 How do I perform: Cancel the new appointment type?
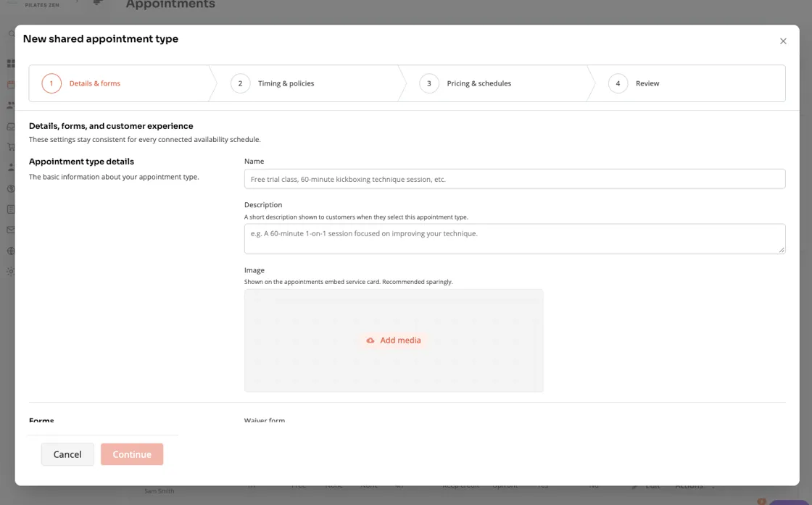pos(67,454)
